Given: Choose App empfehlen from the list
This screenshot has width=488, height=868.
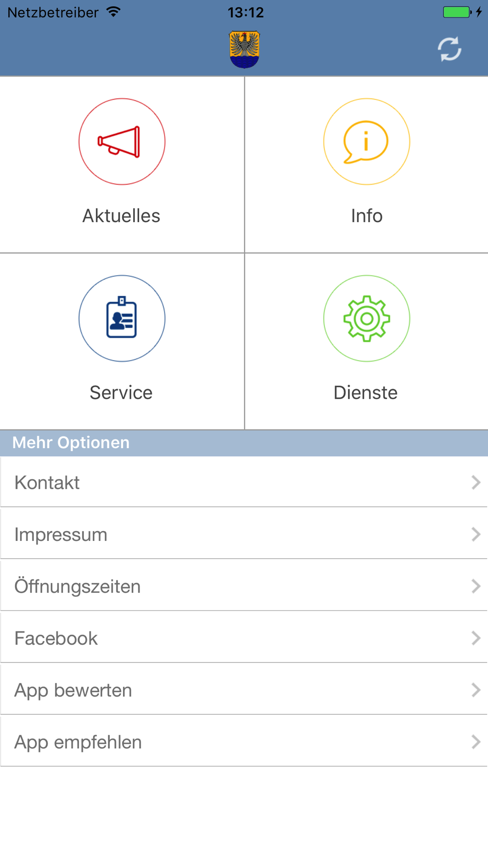Looking at the screenshot, I should (x=244, y=741).
